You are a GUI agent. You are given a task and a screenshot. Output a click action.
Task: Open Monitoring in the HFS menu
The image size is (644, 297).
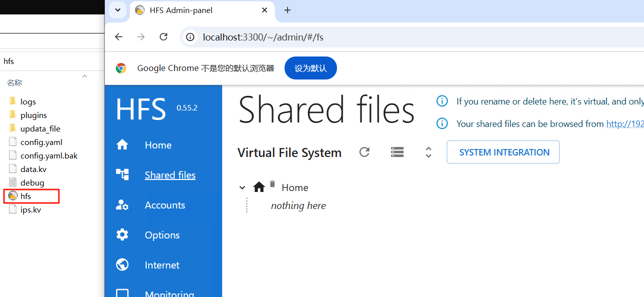click(x=169, y=294)
